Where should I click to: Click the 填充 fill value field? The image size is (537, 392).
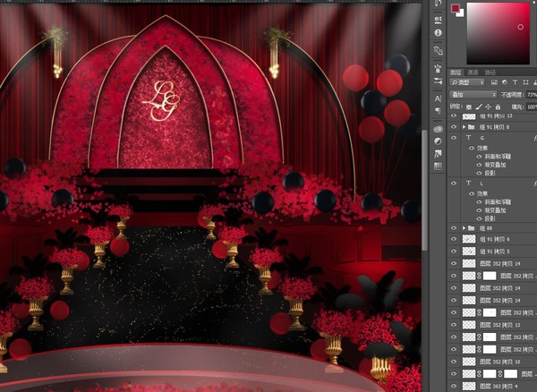coord(531,107)
